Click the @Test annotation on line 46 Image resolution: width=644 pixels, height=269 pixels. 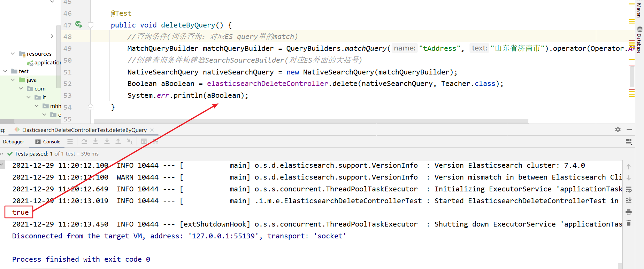[121, 13]
